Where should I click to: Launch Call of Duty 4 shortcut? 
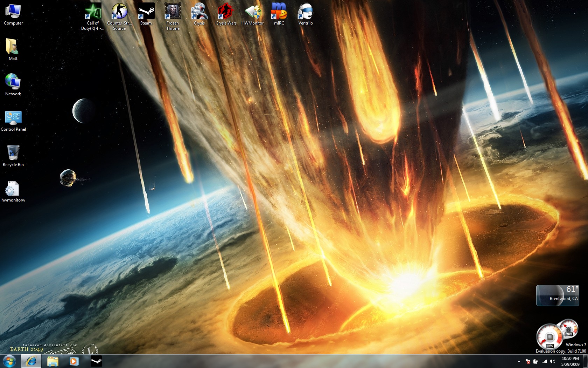[x=93, y=16]
